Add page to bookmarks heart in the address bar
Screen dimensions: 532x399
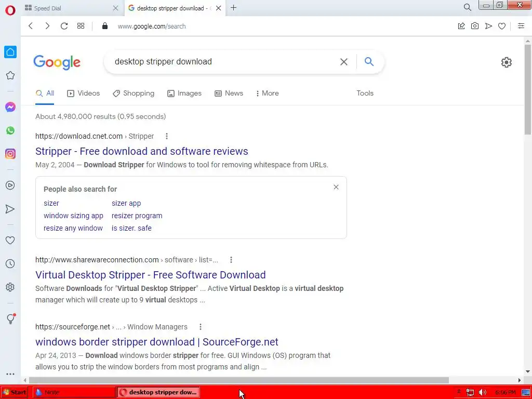click(502, 26)
